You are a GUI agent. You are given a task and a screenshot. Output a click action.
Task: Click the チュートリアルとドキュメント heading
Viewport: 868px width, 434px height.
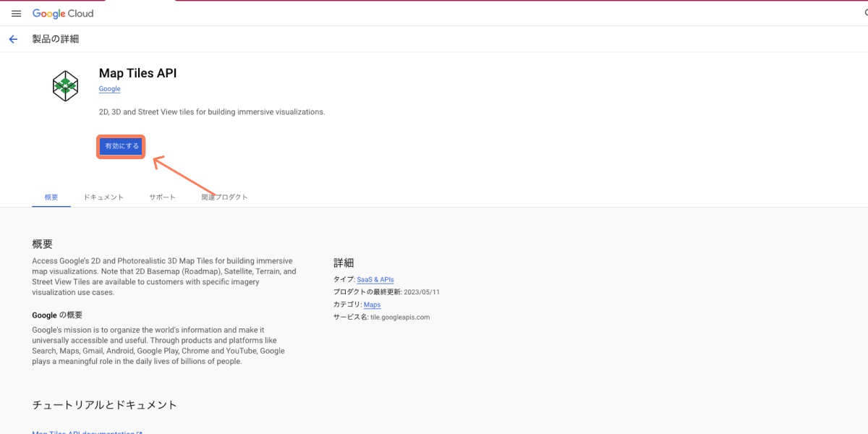(x=105, y=404)
